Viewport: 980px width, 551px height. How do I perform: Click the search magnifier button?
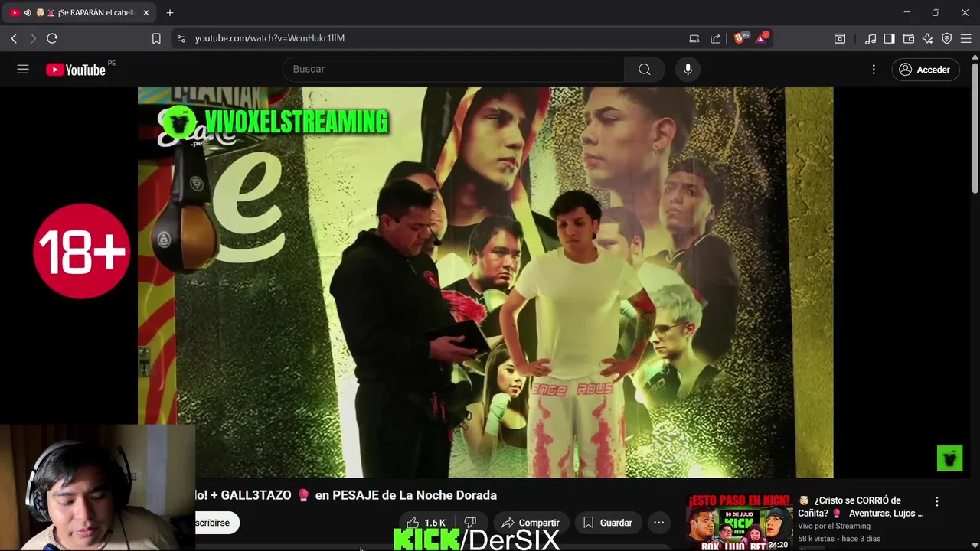pyautogui.click(x=645, y=70)
